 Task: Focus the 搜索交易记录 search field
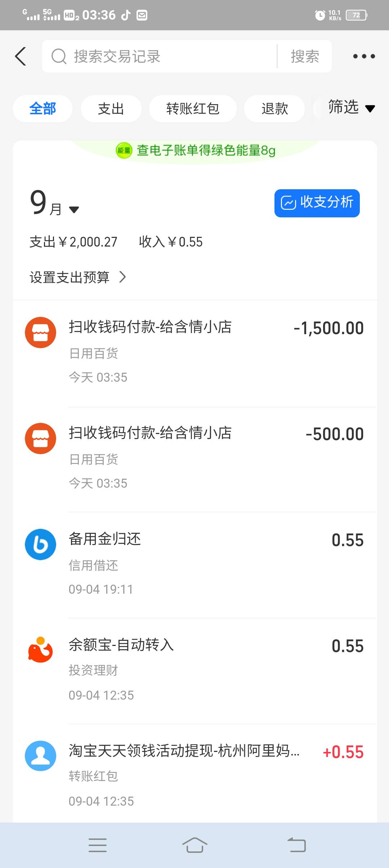[x=162, y=57]
